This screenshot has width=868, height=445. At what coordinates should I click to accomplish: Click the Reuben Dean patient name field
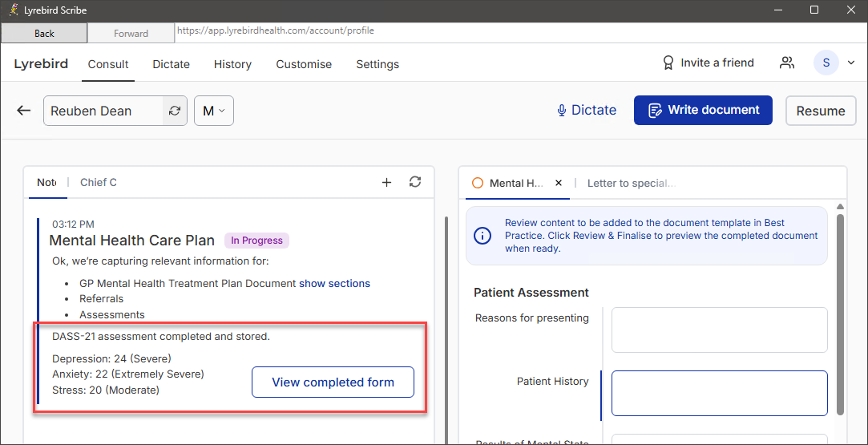point(103,111)
